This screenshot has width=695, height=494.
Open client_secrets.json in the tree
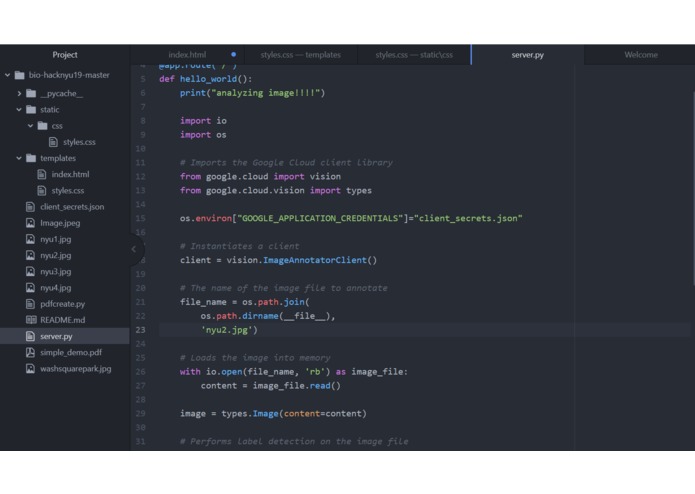(x=72, y=207)
